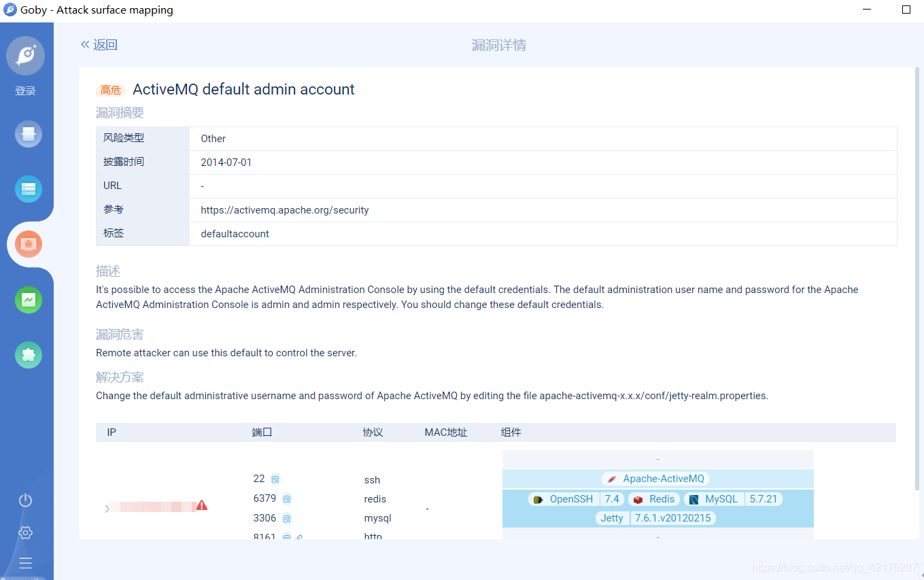Toggle the hamburger menu in sidebar

(x=25, y=562)
